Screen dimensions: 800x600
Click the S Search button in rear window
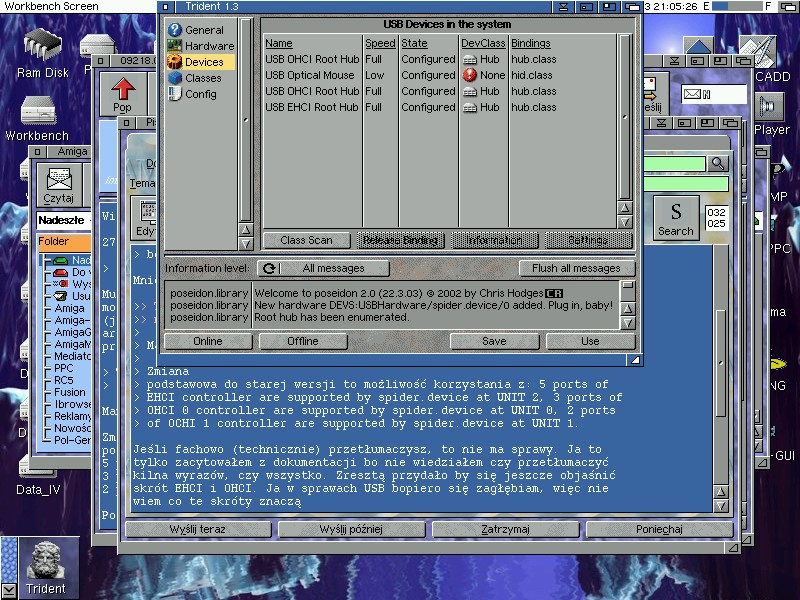tap(676, 218)
